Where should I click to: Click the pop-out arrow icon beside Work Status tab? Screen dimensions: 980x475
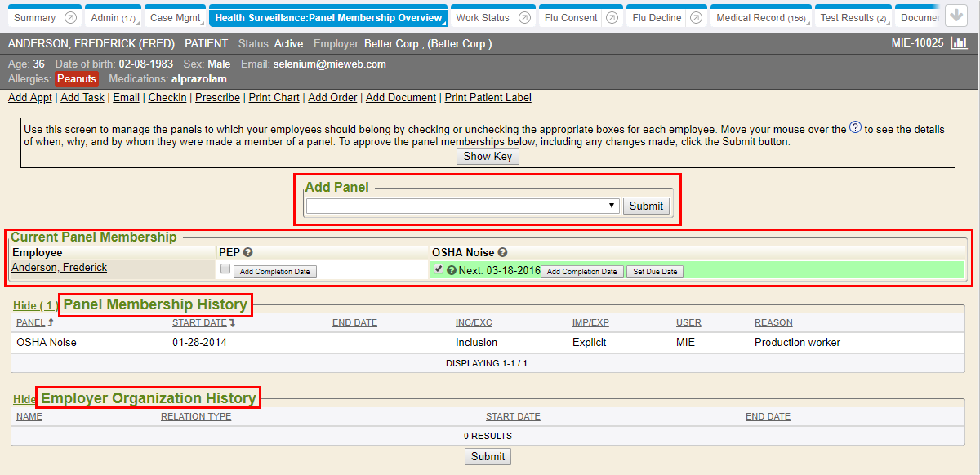[524, 18]
